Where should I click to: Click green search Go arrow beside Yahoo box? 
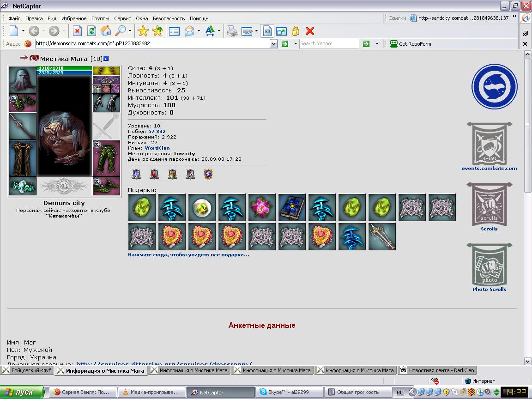[x=366, y=44]
